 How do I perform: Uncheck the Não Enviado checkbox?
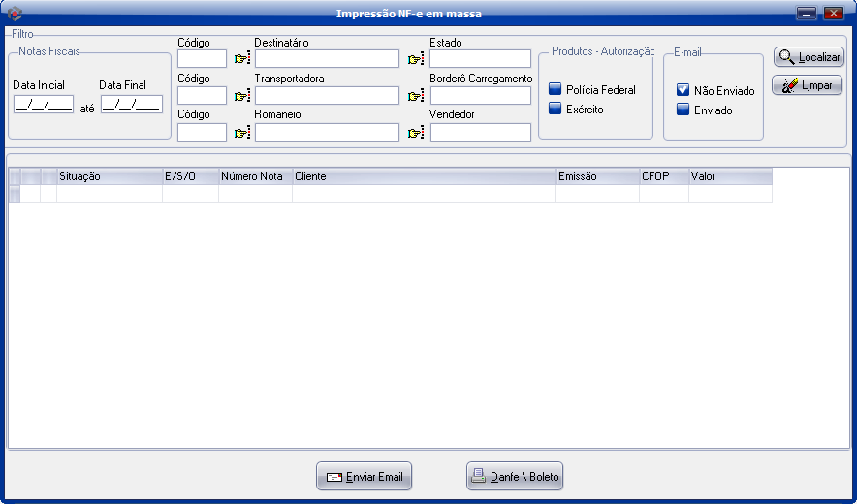click(x=683, y=90)
